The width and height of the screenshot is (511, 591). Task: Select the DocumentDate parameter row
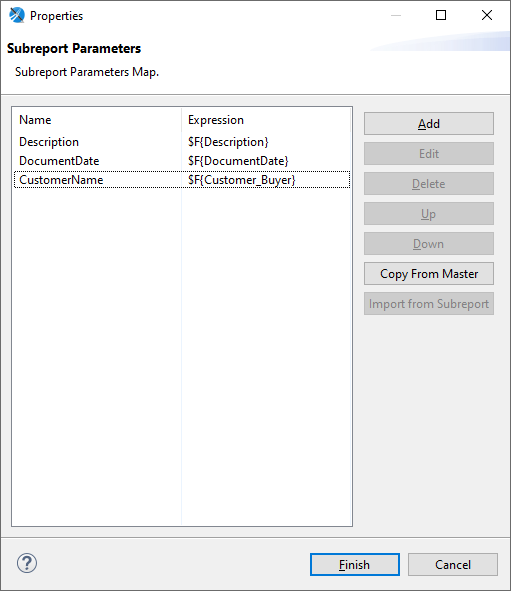182,161
